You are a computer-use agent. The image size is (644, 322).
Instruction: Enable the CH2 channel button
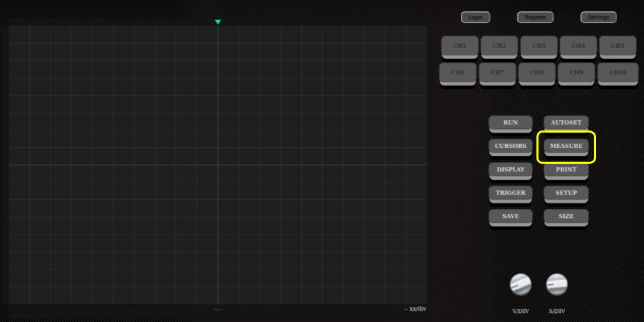click(499, 46)
